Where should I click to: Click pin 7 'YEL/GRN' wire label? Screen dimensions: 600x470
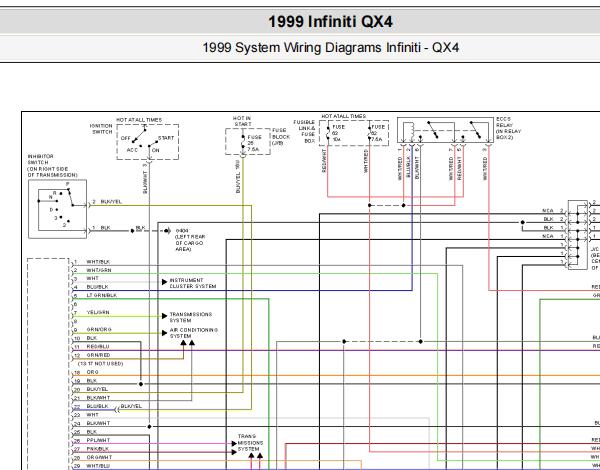pos(98,312)
